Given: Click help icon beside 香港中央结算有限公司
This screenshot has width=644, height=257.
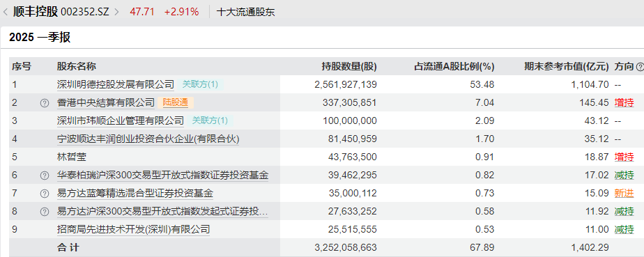Looking at the screenshot, I should coord(45,103).
